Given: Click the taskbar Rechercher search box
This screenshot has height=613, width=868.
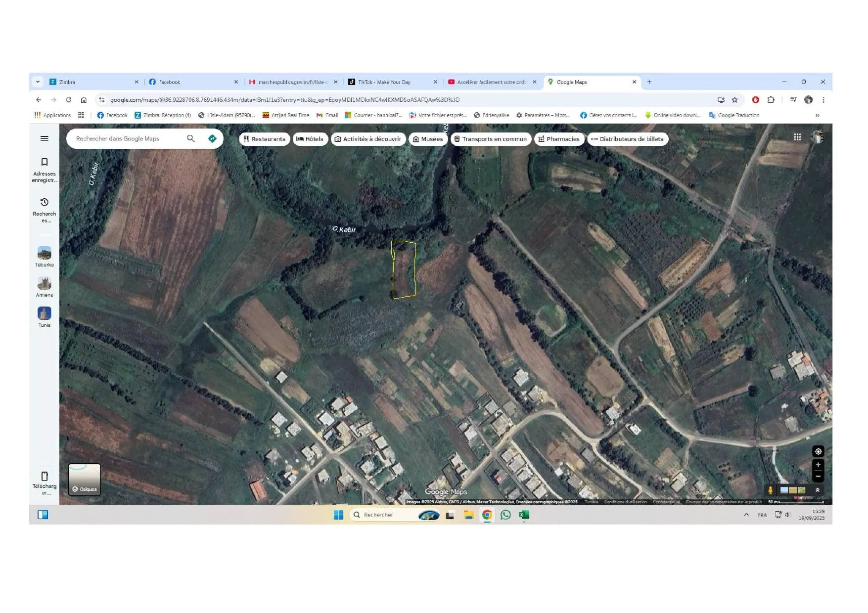Looking at the screenshot, I should [395, 515].
